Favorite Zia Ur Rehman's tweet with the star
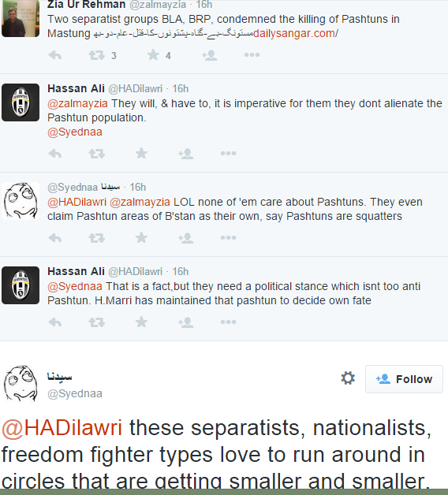 point(153,55)
